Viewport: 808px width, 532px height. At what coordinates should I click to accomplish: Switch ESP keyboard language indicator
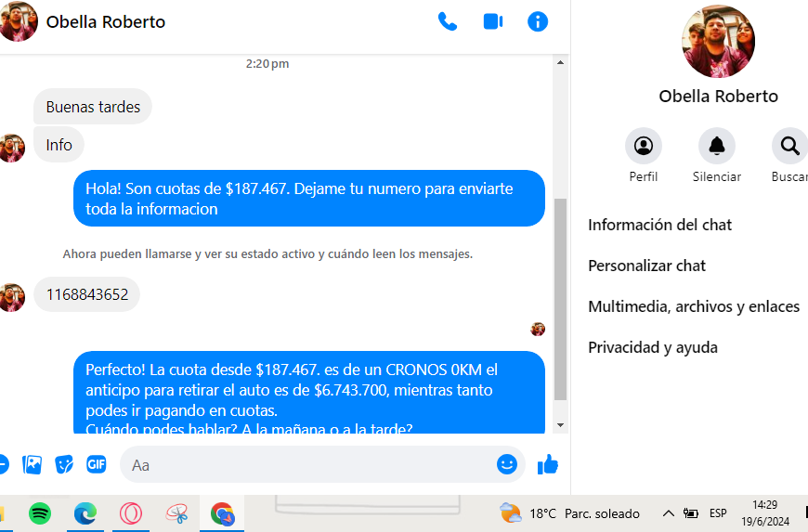[x=718, y=513]
